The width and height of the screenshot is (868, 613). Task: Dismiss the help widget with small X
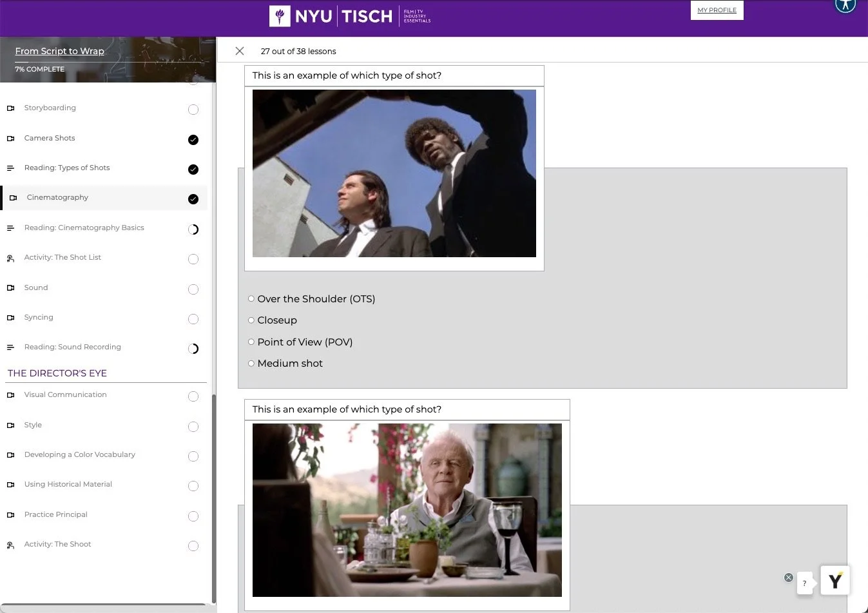(x=789, y=578)
